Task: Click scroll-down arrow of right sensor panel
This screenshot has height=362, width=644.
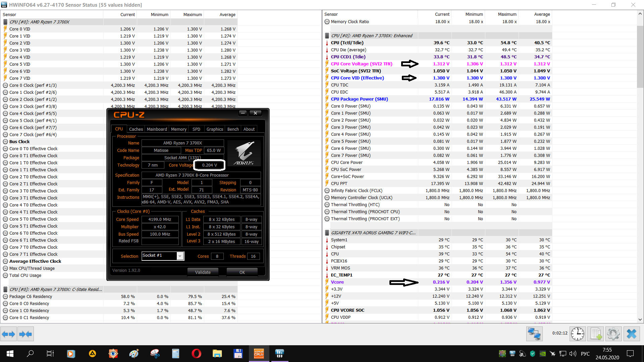Action: tap(640, 319)
